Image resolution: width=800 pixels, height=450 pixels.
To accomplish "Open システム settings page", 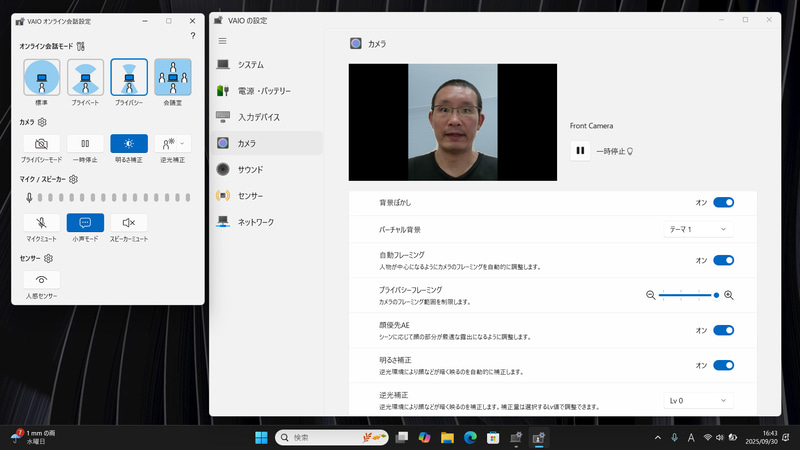I will tap(267, 65).
